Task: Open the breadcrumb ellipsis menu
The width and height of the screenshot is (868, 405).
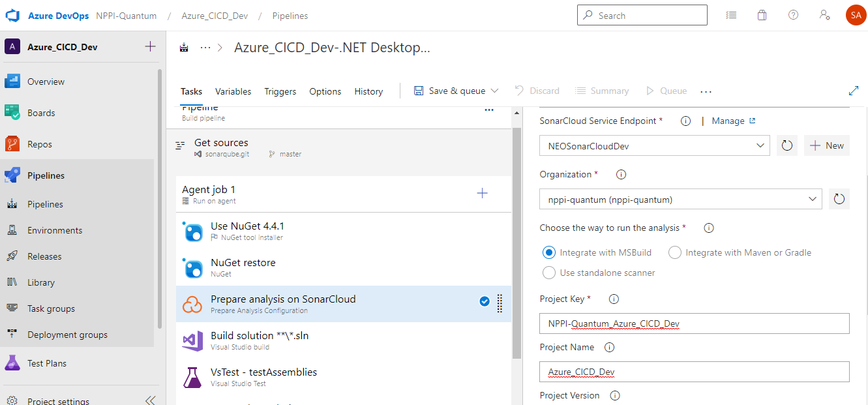Action: [x=205, y=48]
